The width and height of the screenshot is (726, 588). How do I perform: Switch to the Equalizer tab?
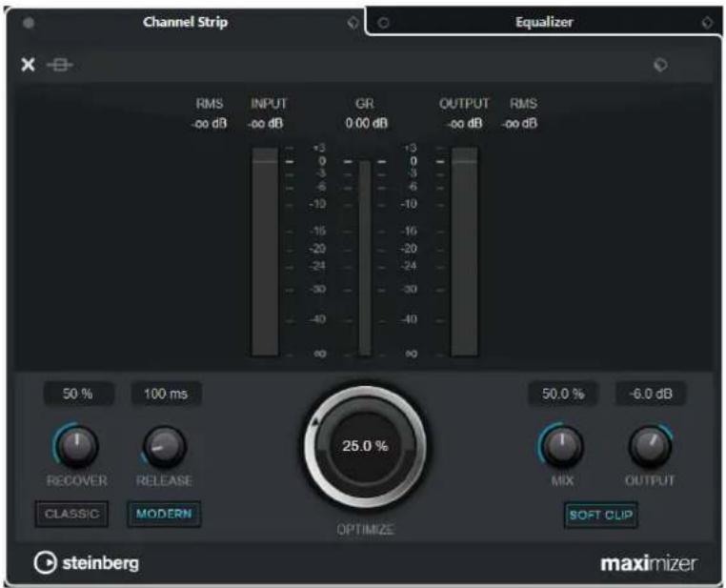[544, 22]
